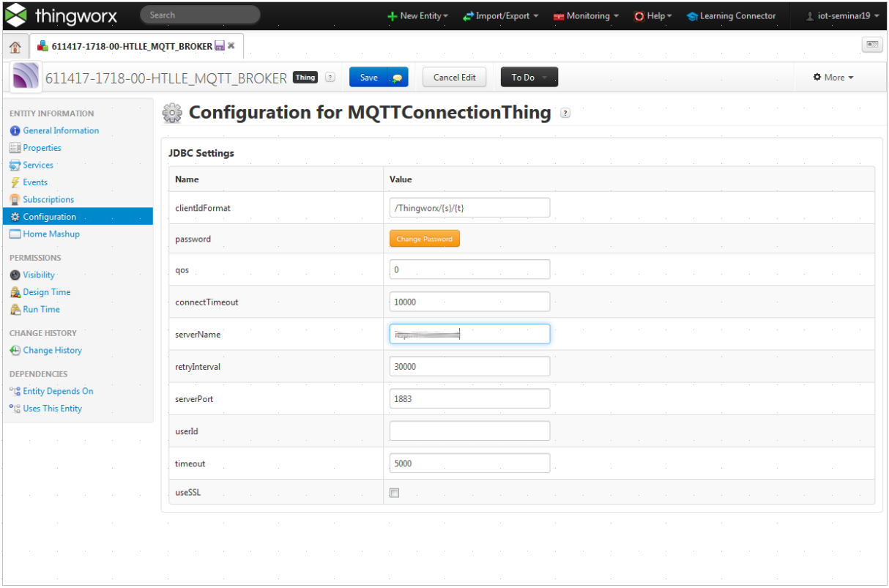The image size is (889, 588).
Task: Click the save disk icon in tab
Action: (x=220, y=45)
